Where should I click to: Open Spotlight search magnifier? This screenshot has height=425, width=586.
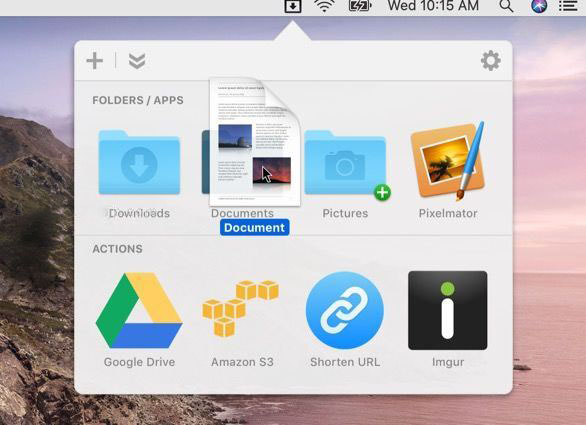pyautogui.click(x=506, y=6)
